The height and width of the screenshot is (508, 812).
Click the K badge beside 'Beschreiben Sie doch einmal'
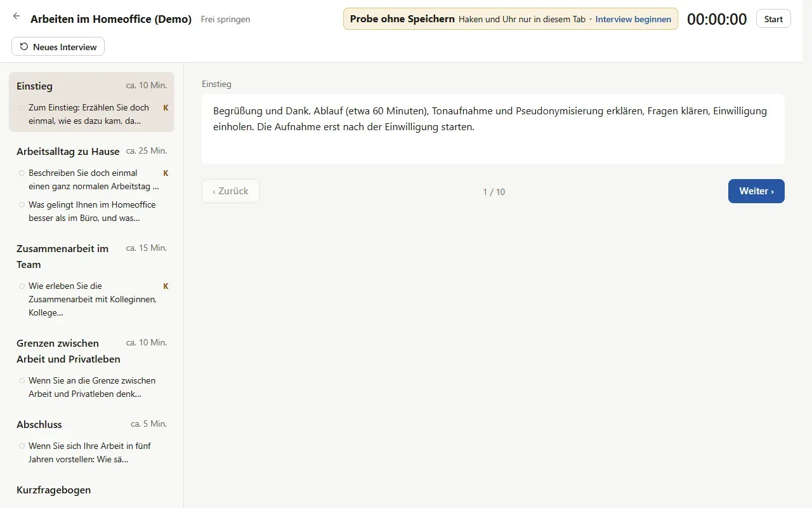pyautogui.click(x=166, y=173)
